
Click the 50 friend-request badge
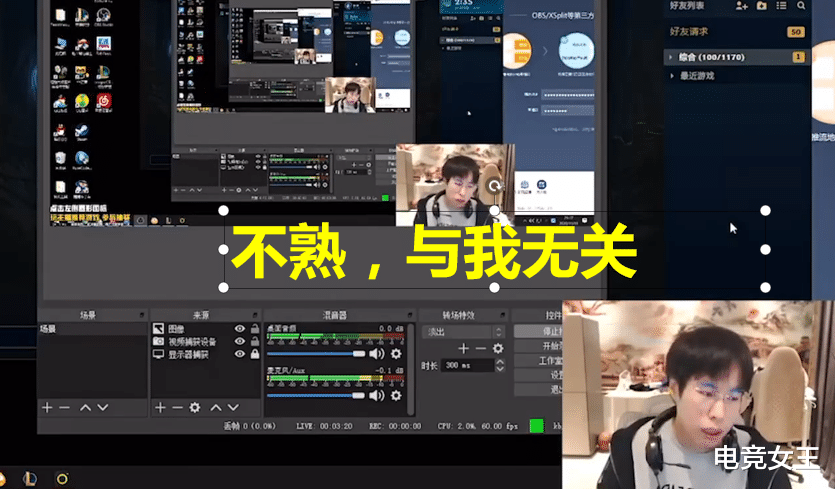796,32
